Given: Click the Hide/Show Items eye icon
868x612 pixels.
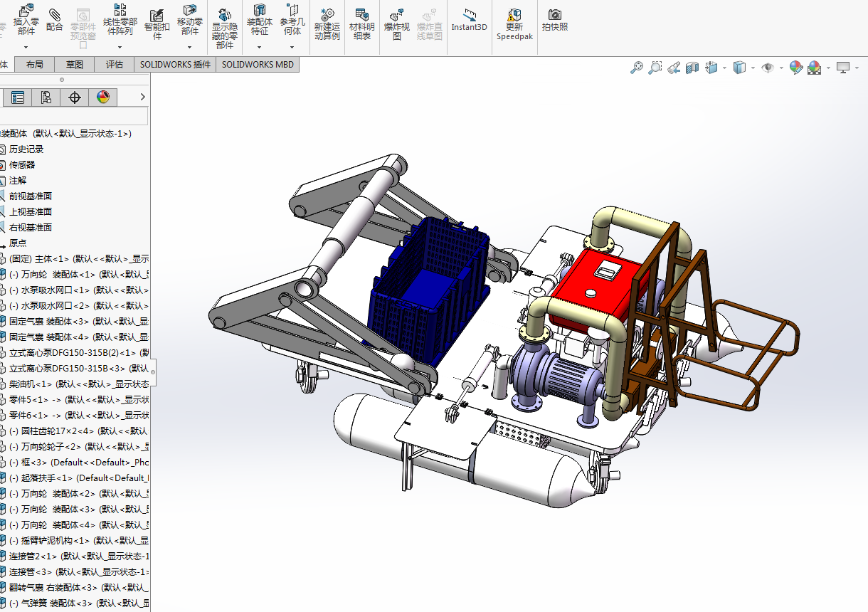Looking at the screenshot, I should [768, 68].
